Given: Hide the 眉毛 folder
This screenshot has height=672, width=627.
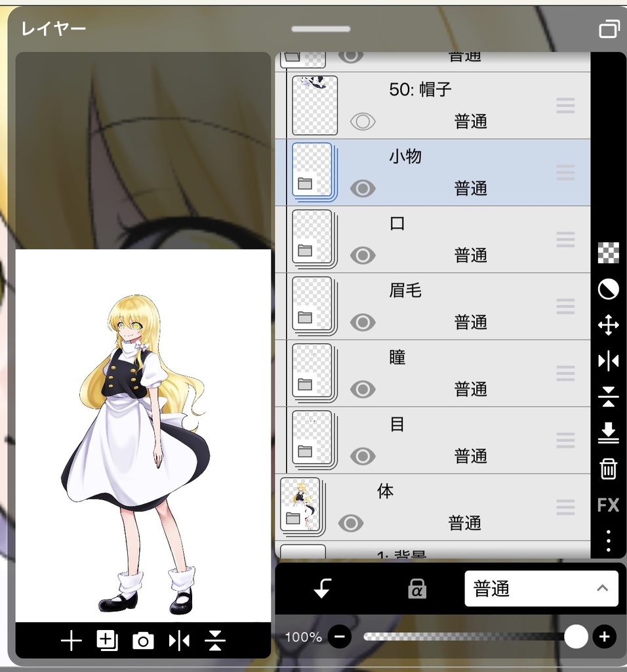Looking at the screenshot, I should [x=363, y=322].
